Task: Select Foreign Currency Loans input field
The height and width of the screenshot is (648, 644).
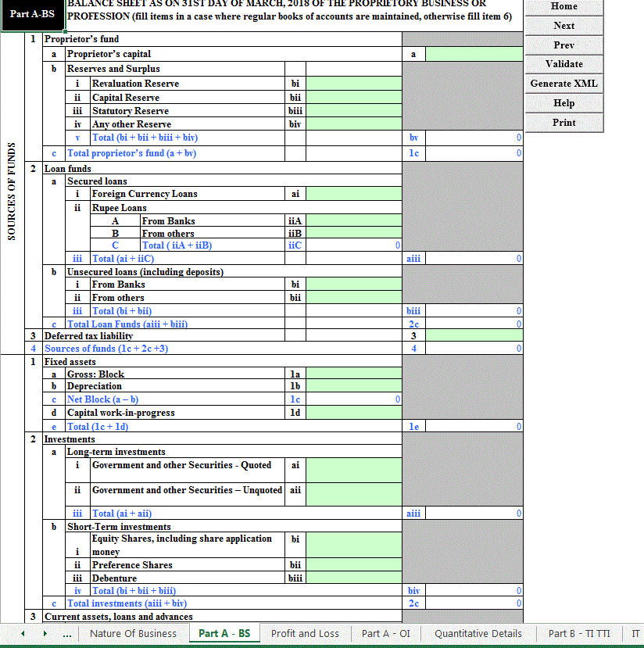Action: pyautogui.click(x=353, y=194)
